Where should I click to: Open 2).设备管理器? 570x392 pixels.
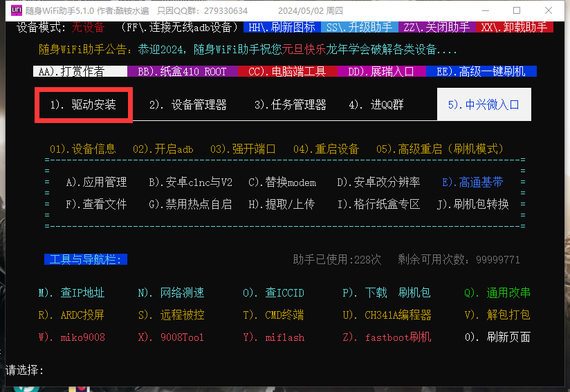point(188,104)
